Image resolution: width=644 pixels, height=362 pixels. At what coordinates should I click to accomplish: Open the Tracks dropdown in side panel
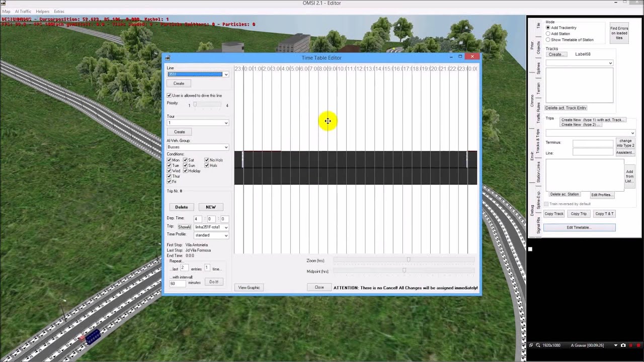[579, 63]
